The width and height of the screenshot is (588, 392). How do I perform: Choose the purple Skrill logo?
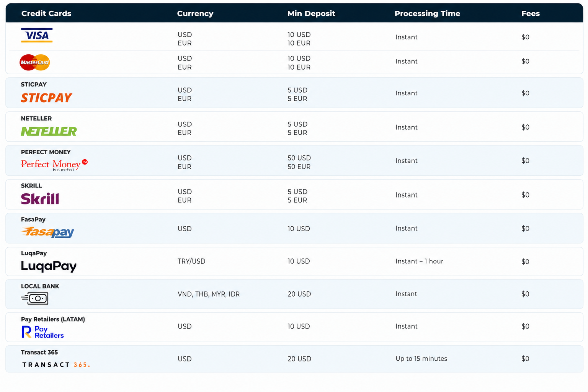tap(40, 199)
